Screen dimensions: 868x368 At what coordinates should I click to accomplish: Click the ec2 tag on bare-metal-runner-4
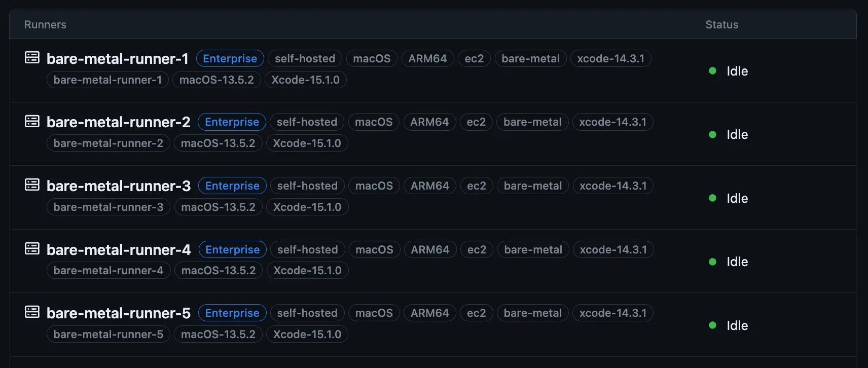[476, 249]
